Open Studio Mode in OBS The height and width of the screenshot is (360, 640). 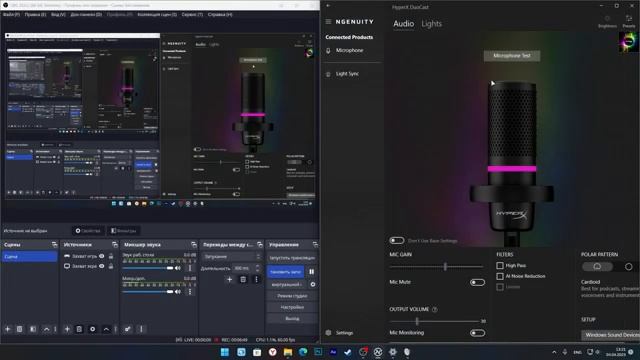292,296
